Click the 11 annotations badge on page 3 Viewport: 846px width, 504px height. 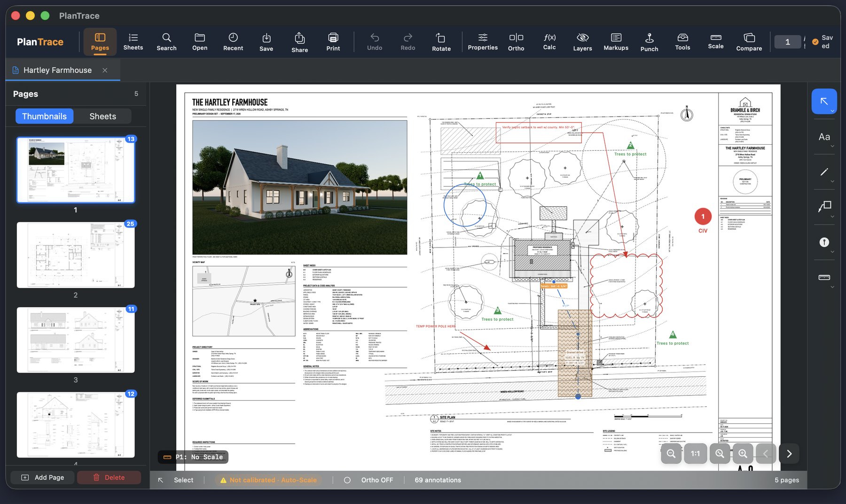coord(131,309)
